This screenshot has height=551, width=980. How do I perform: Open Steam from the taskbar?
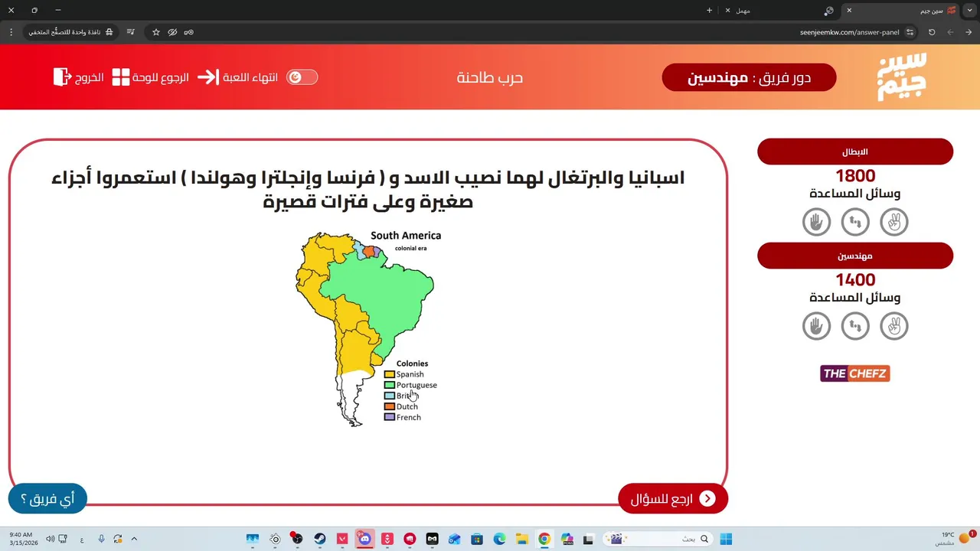(320, 540)
